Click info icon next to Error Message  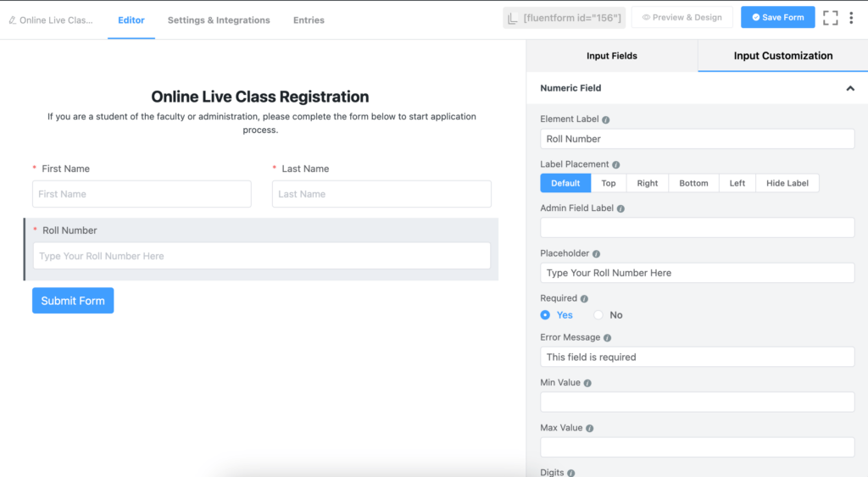tap(607, 337)
